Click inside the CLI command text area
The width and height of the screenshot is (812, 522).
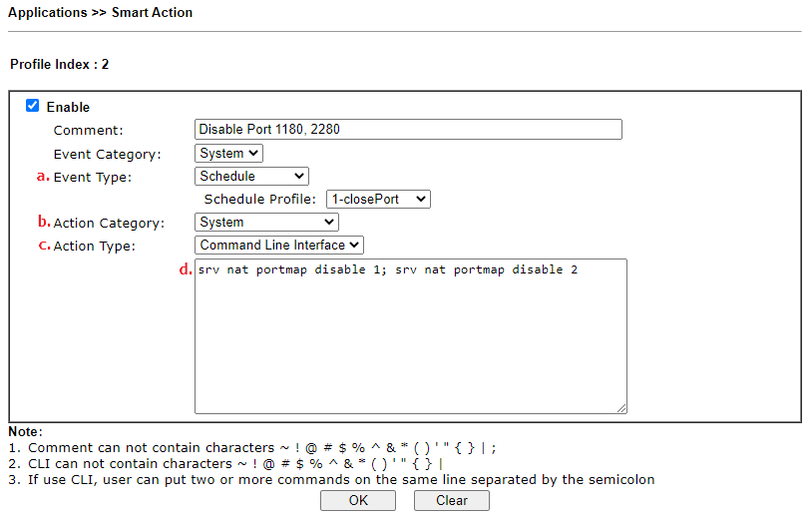pos(411,336)
